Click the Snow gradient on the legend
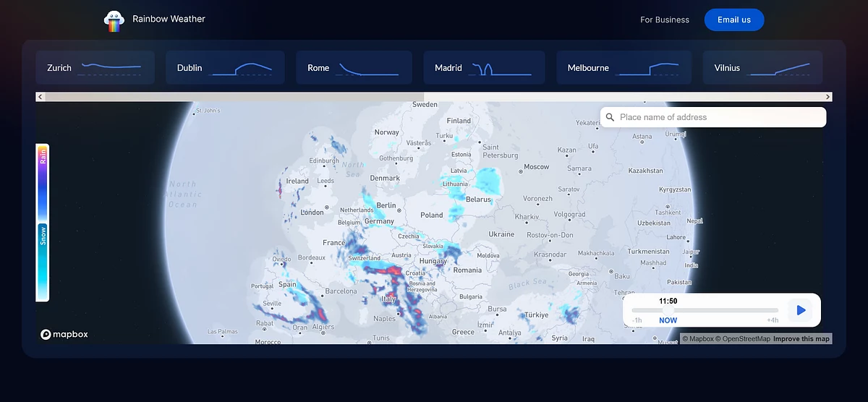 click(x=43, y=260)
